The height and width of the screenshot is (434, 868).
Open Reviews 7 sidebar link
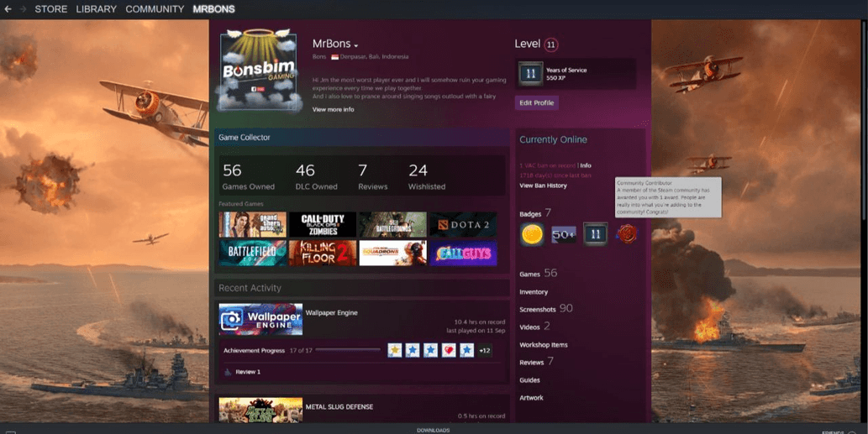tap(536, 362)
